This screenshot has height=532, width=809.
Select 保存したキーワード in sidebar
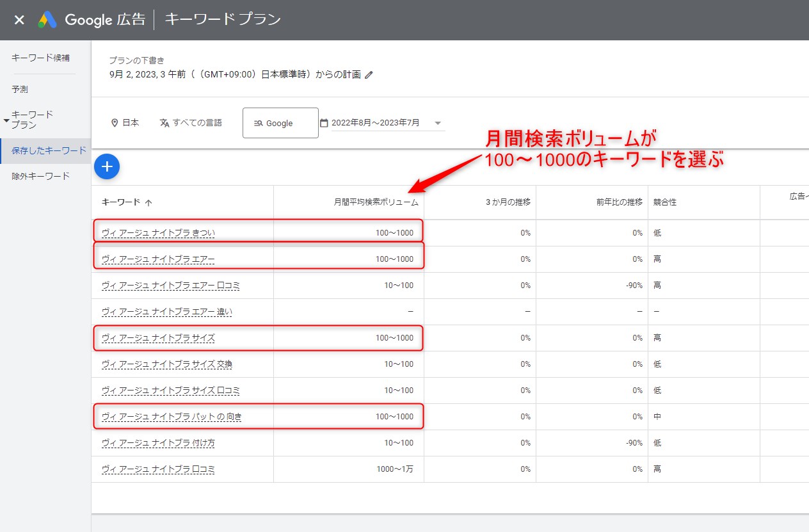46,151
